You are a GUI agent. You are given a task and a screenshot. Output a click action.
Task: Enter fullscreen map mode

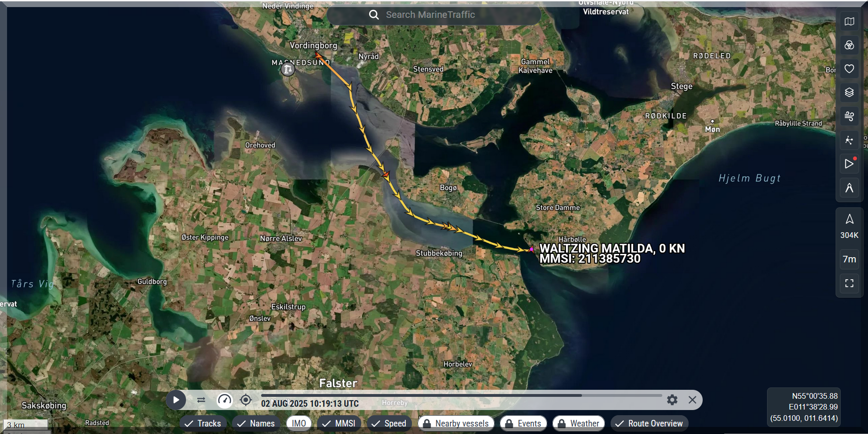point(849,283)
